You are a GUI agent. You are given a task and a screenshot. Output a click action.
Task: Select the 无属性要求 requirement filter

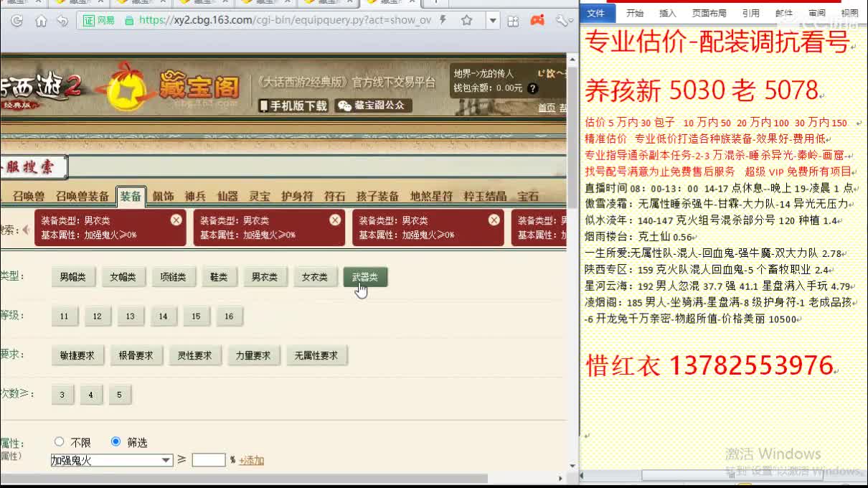click(316, 355)
